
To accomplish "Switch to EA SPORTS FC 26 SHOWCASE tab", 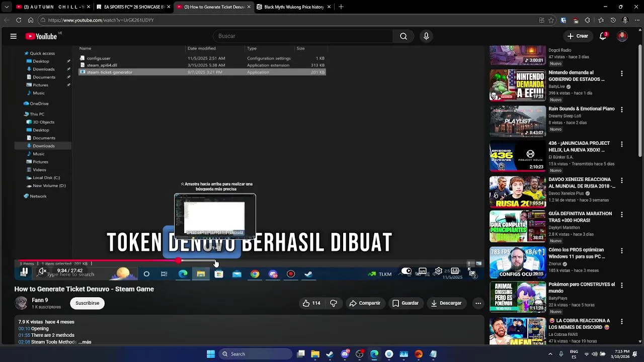I will point(133,7).
